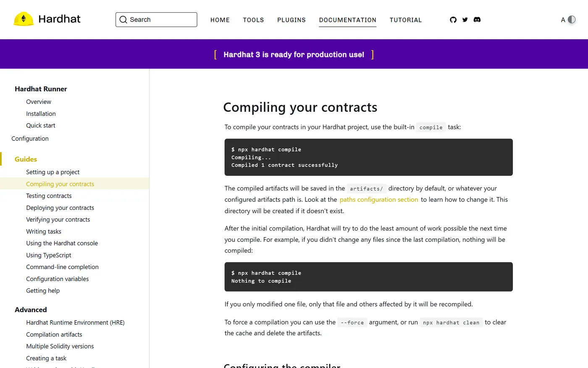Screen dimensions: 588x368
Task: Click the Hardhat Runner sidebar heading
Action: [x=41, y=89]
